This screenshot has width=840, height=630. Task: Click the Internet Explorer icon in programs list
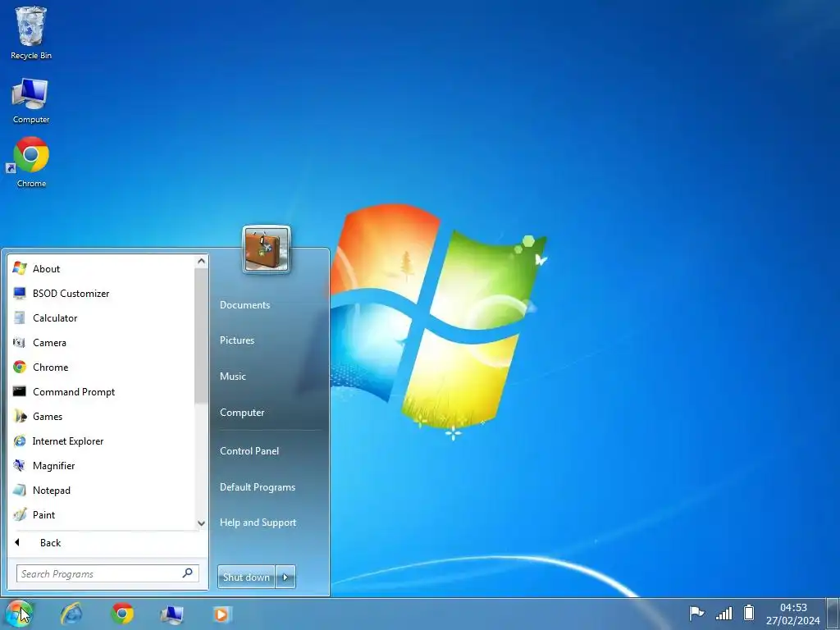point(20,441)
